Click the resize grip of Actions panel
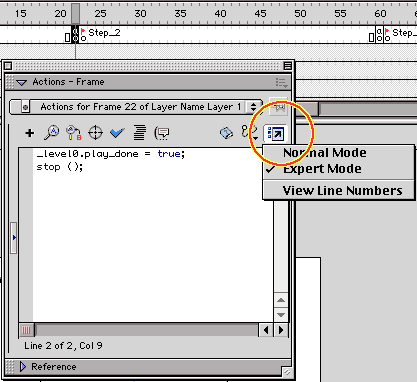Image resolution: width=417 pixels, height=382 pixels. pos(287,372)
